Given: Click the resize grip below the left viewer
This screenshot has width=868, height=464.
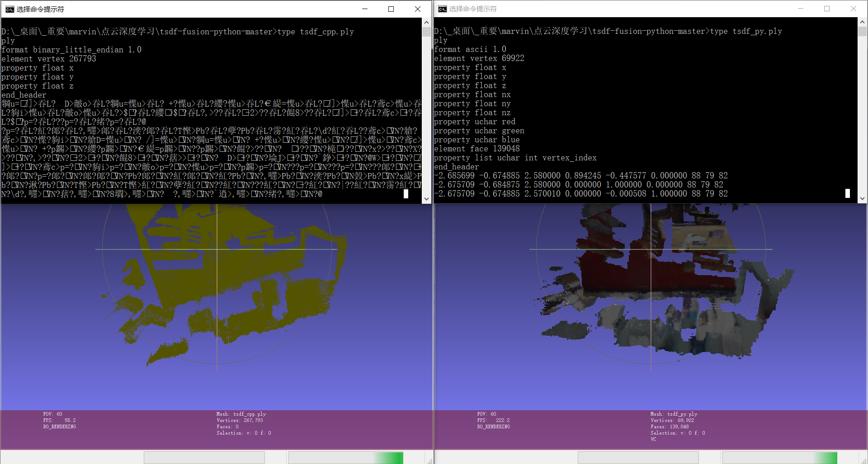Looking at the screenshot, I should pyautogui.click(x=430, y=461).
